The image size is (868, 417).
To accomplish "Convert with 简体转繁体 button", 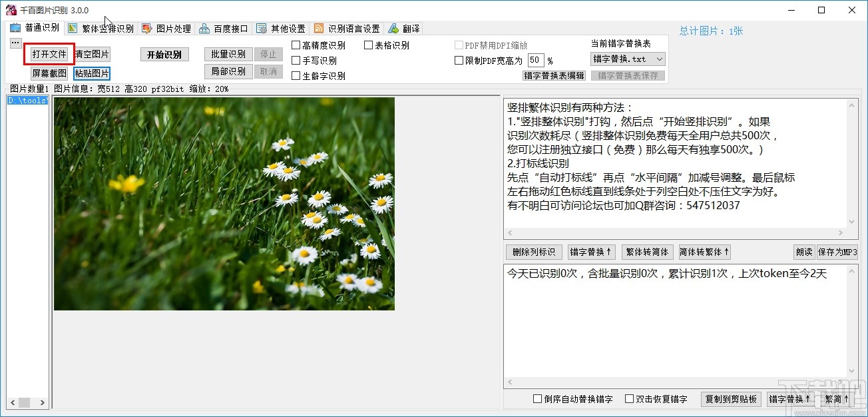I will [x=704, y=252].
